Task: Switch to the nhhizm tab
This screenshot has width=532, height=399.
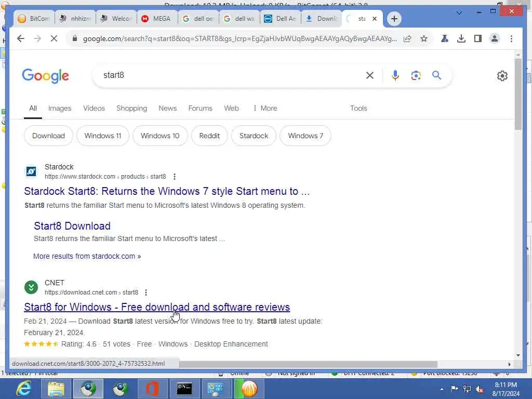Action: (75, 19)
